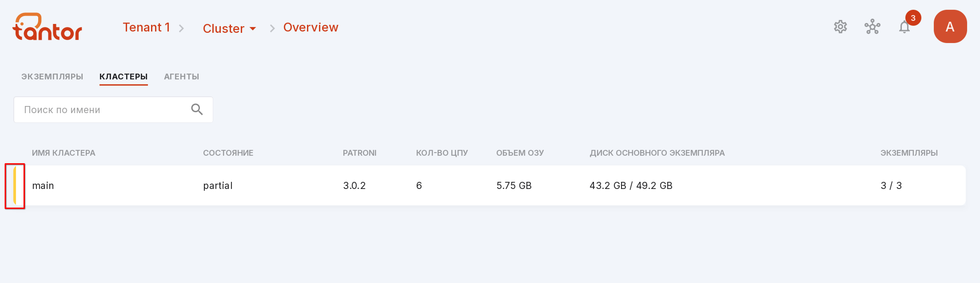This screenshot has width=980, height=283.
Task: Open the notifications bell icon
Action: [904, 27]
